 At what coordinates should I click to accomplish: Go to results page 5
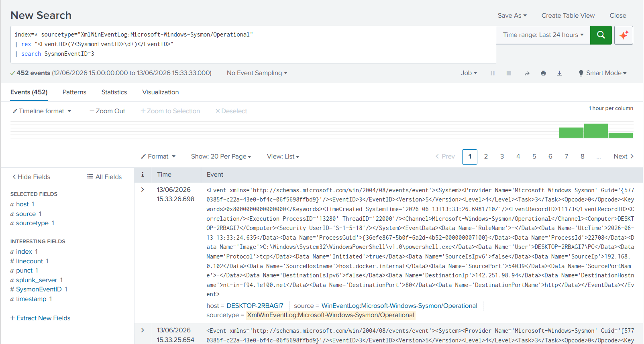[534, 157]
